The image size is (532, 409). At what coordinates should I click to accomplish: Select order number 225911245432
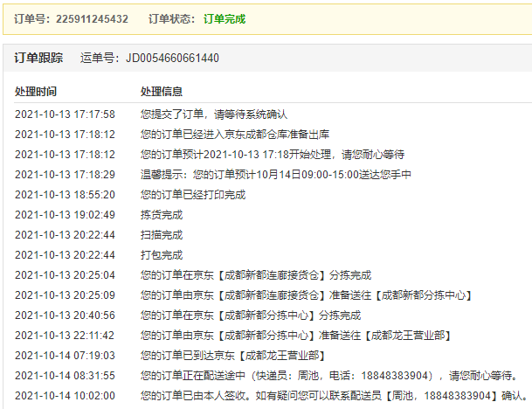pos(92,19)
